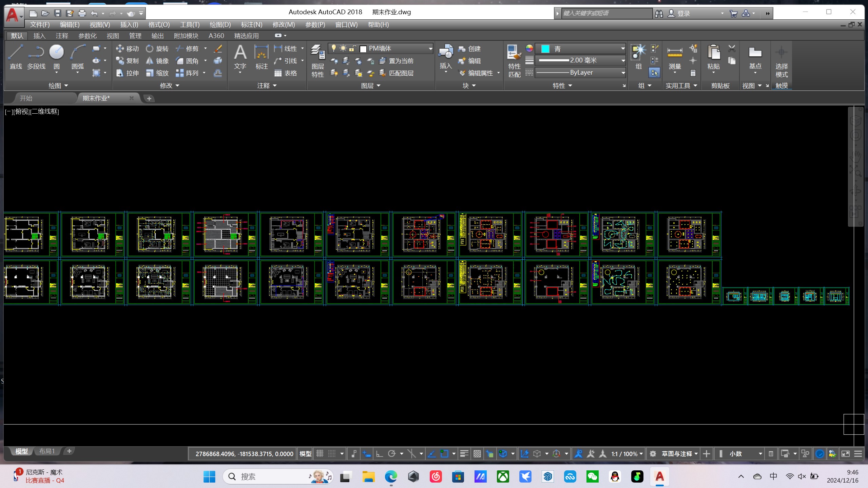Toggle the grid display in status bar
This screenshot has width=868, height=488.
coord(320,454)
